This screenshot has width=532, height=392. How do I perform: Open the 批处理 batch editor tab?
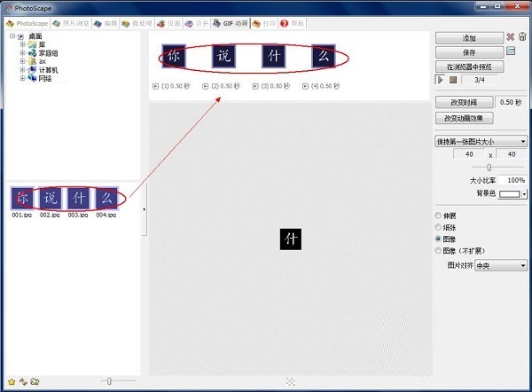coord(137,23)
